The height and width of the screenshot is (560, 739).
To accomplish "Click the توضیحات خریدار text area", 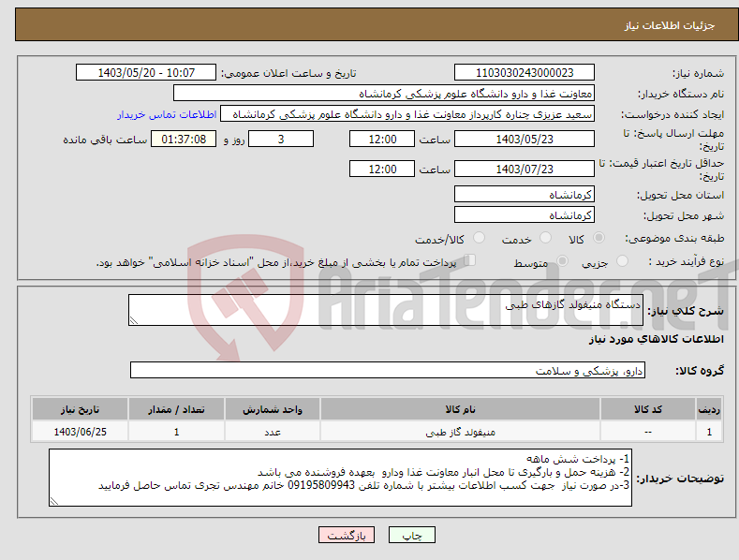I will coord(340,478).
